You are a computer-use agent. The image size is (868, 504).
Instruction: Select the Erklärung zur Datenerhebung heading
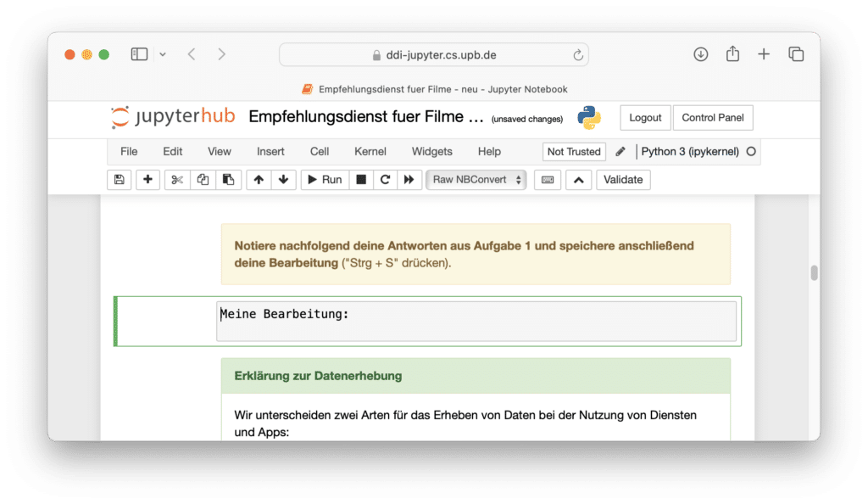tap(318, 376)
